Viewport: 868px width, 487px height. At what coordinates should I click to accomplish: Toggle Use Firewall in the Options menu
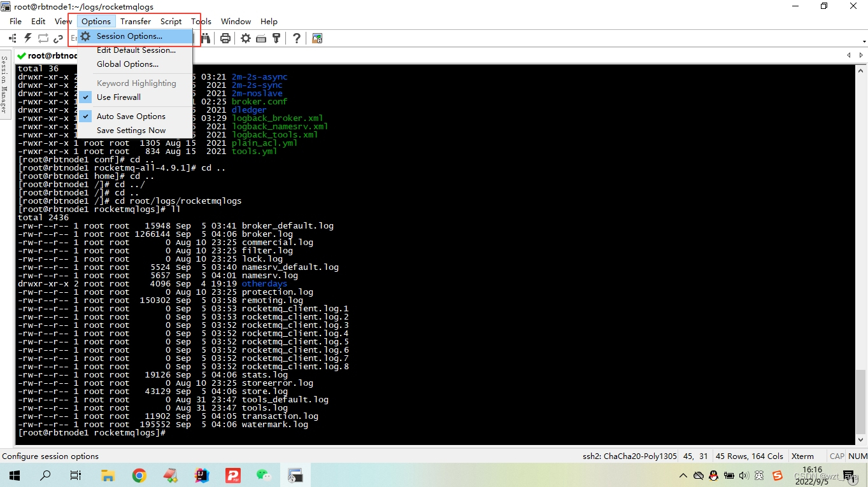click(x=118, y=97)
